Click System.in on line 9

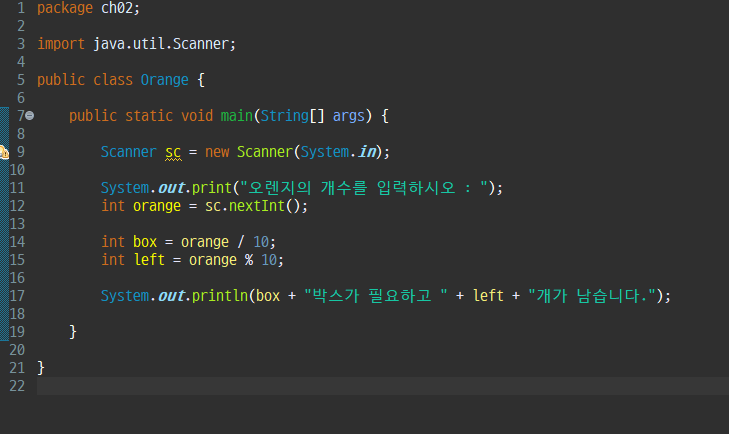click(x=338, y=152)
